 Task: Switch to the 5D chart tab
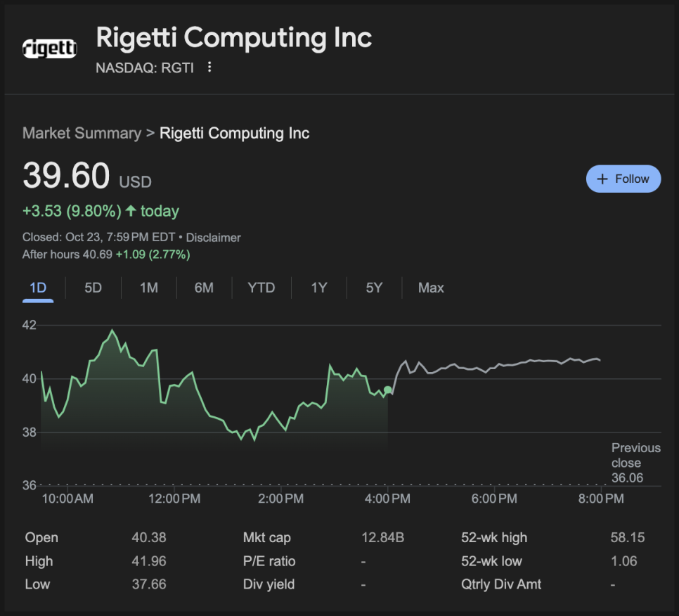click(93, 288)
